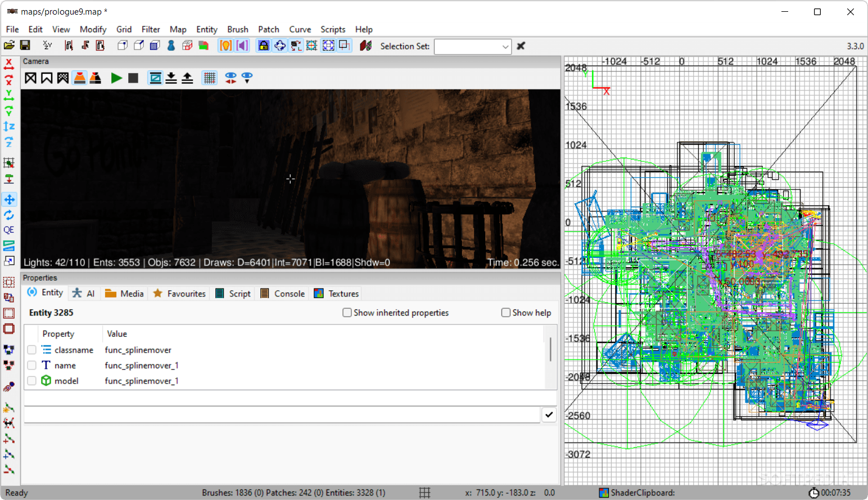
Task: Switch to the Favourites tab
Action: [x=179, y=294]
